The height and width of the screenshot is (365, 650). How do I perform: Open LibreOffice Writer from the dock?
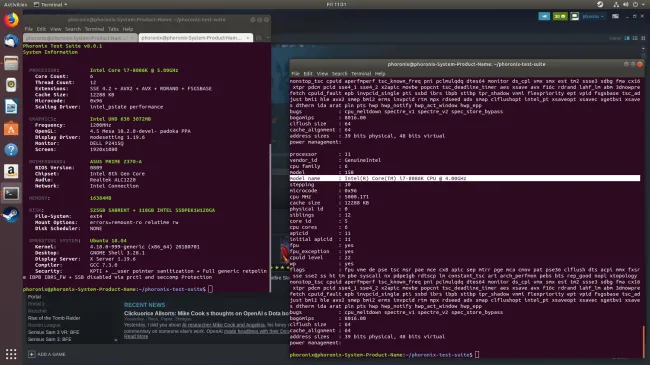click(11, 107)
